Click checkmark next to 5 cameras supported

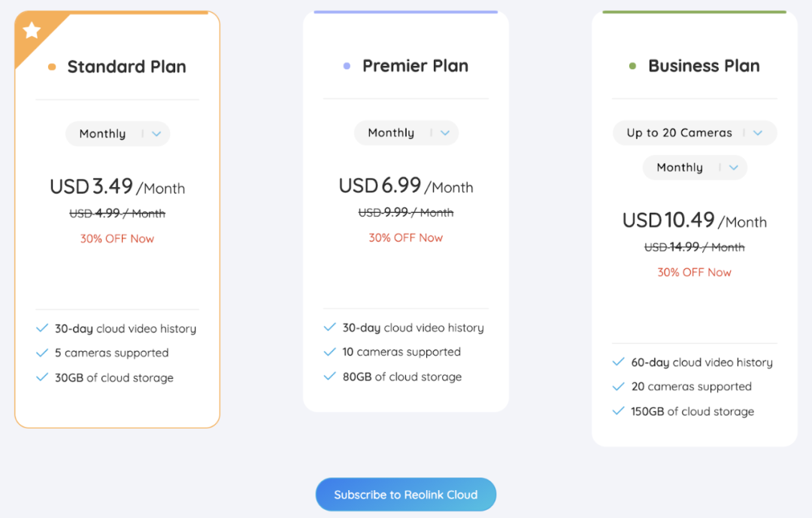tap(42, 353)
